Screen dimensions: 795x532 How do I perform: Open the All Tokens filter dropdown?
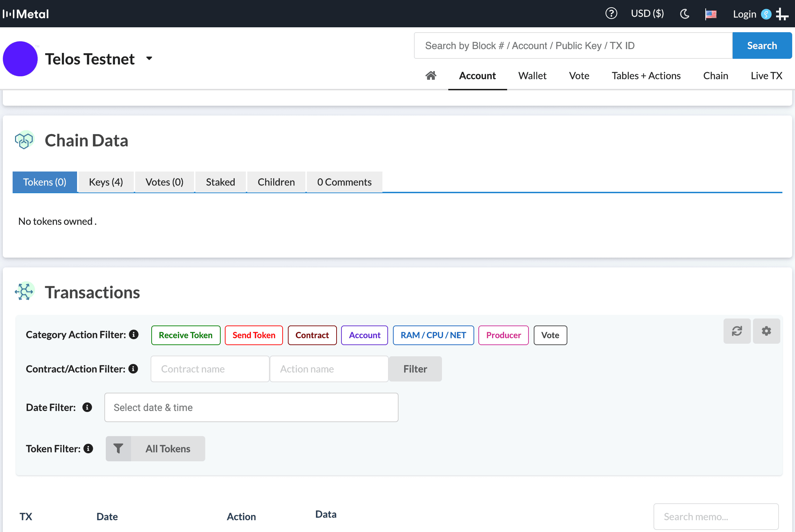(x=168, y=448)
